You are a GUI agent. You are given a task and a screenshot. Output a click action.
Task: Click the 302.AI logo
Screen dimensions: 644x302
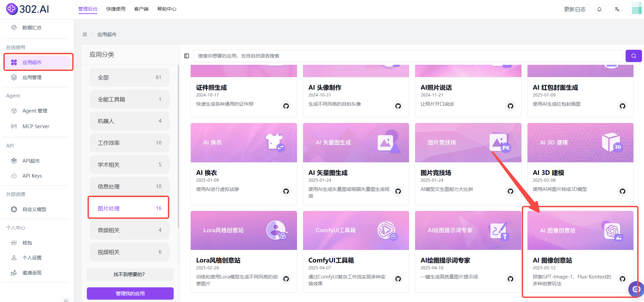pyautogui.click(x=28, y=9)
